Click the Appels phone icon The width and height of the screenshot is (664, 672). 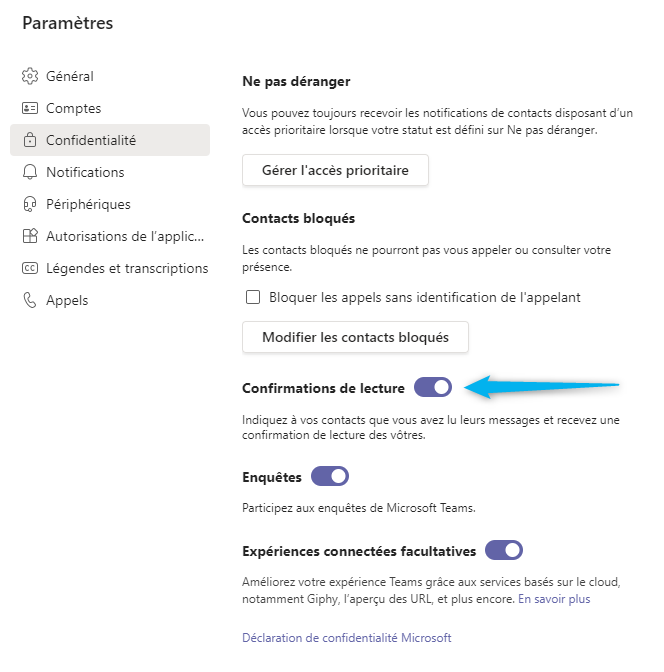(x=30, y=300)
